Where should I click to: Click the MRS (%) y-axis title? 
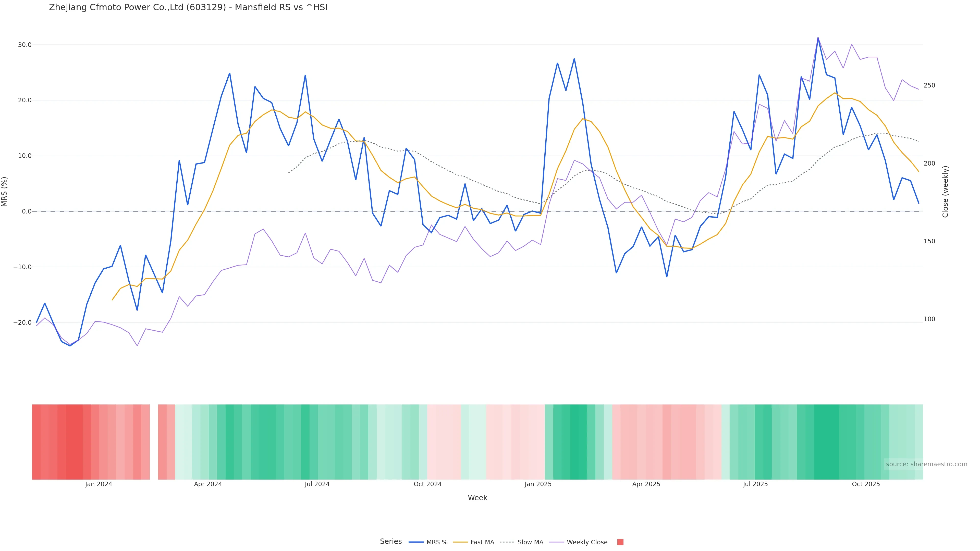tap(5, 192)
